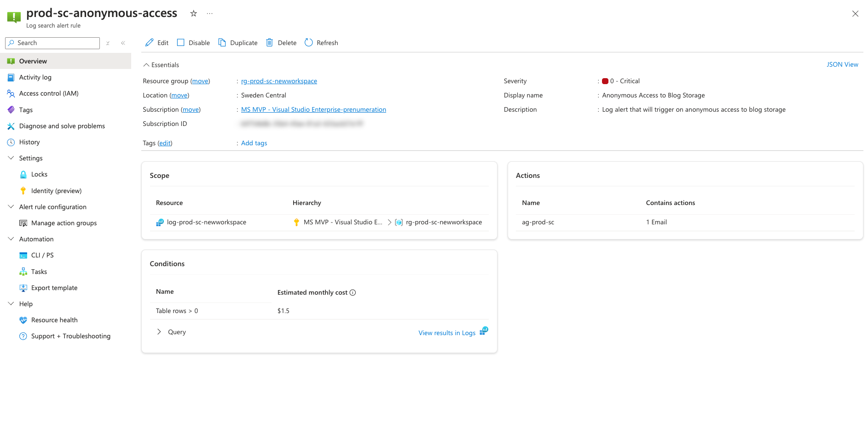Open the Tags menu item
The height and width of the screenshot is (422, 868).
click(x=65, y=110)
